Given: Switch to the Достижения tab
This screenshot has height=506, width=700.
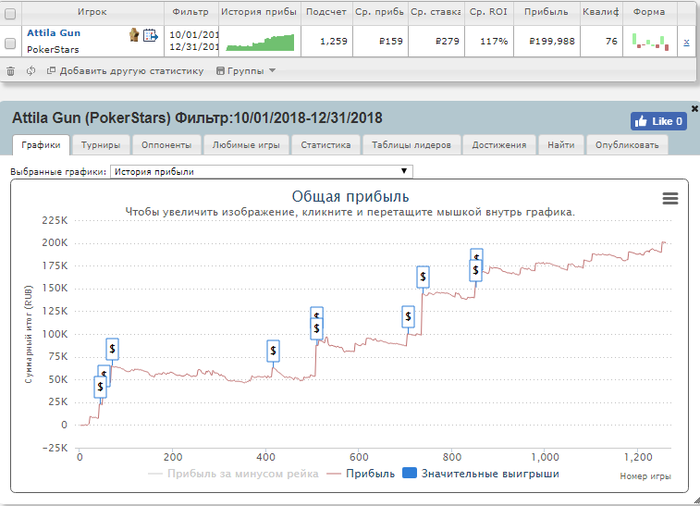Looking at the screenshot, I should pos(499,145).
